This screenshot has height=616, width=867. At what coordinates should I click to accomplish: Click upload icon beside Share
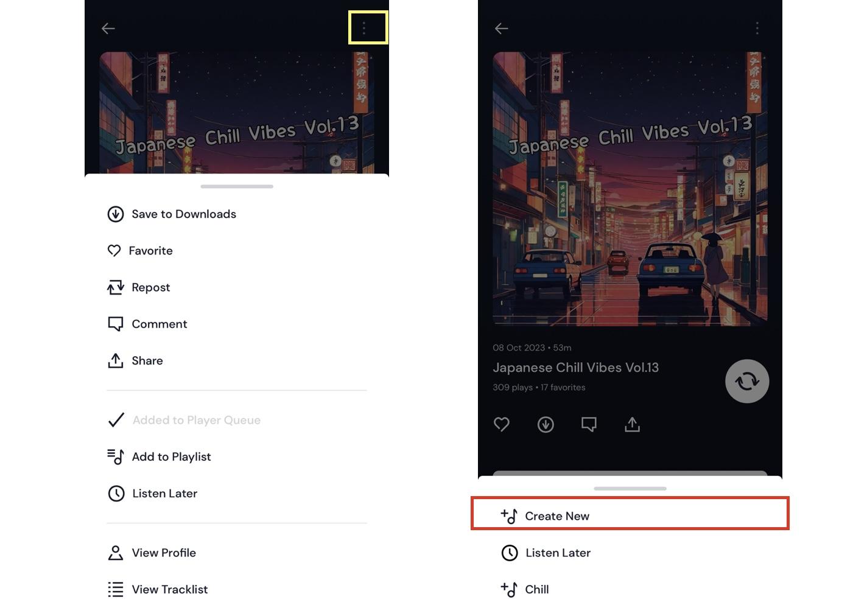116,360
